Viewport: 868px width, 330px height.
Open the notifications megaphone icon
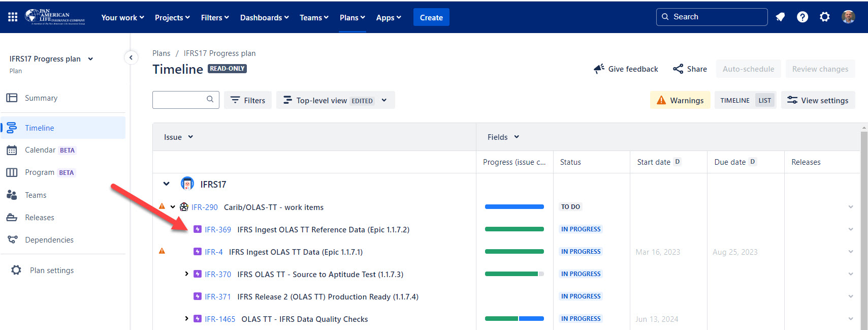pos(780,17)
